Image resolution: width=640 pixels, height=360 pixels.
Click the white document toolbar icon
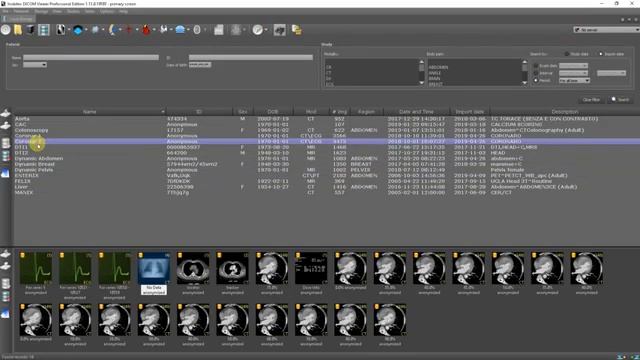219,29
